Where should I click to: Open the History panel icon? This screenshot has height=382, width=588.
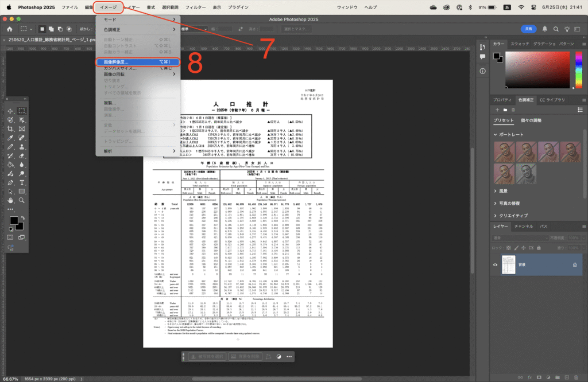482,47
